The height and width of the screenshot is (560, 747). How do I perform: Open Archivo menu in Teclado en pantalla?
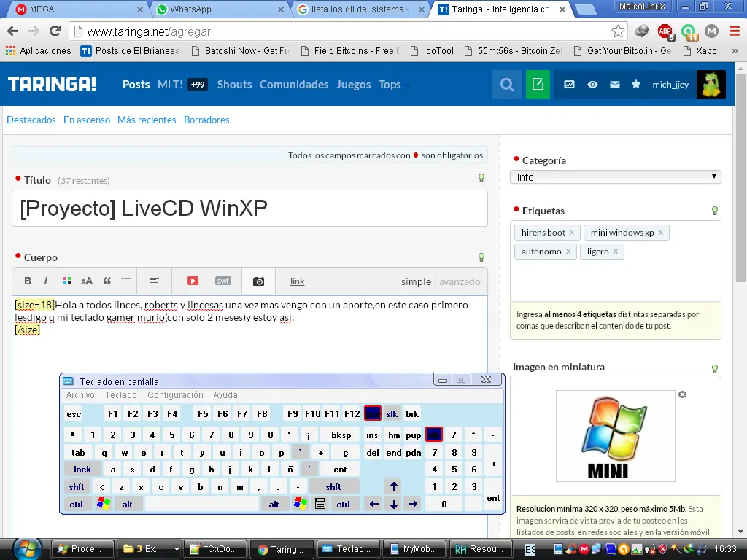pos(80,394)
